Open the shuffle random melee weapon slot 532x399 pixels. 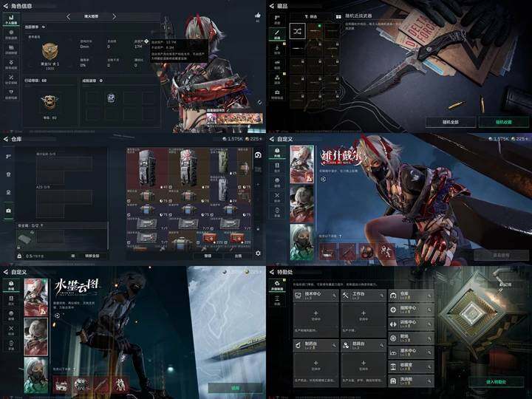(x=297, y=31)
